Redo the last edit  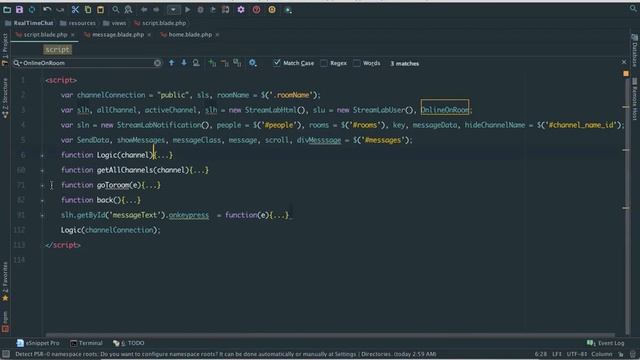(x=60, y=9)
